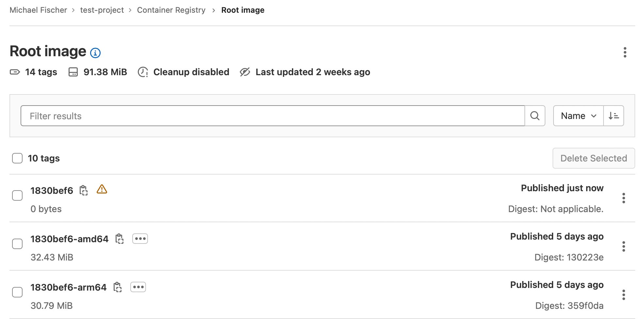Open the Name sort dropdown
Viewport: 644px width, 319px height.
pos(577,116)
